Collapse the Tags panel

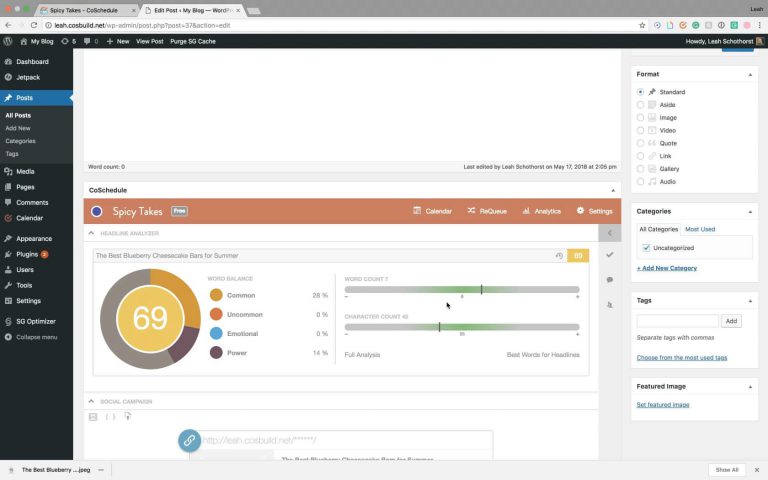pos(750,301)
